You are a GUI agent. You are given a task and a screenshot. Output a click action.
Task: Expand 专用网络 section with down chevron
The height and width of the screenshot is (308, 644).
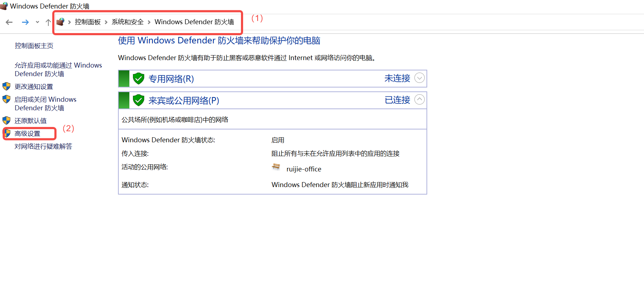[420, 78]
